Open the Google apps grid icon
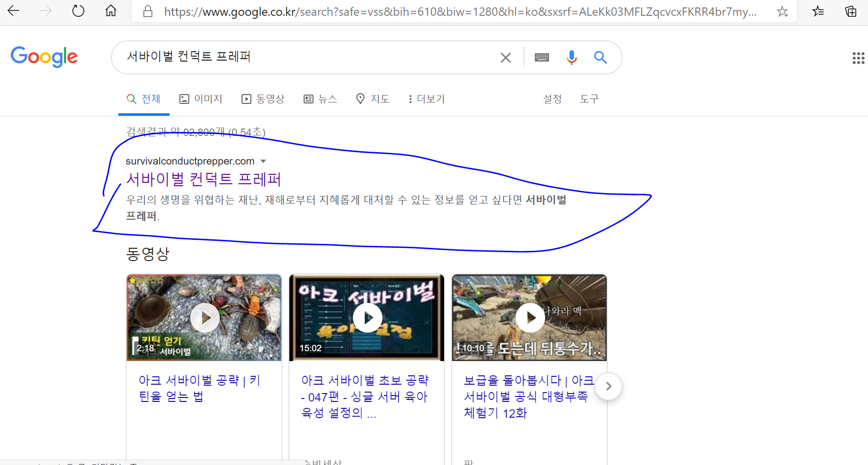868x465 pixels. [858, 58]
